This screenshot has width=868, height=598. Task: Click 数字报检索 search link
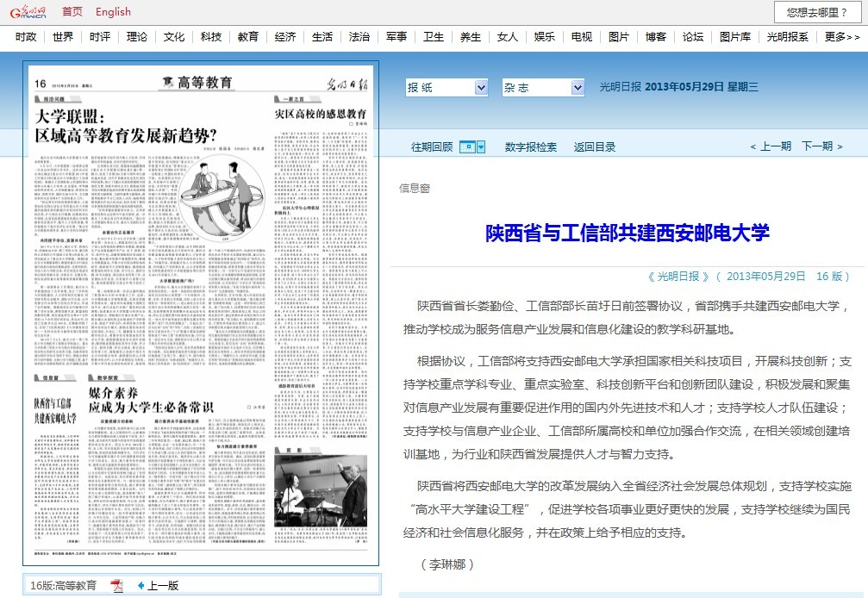pyautogui.click(x=531, y=147)
